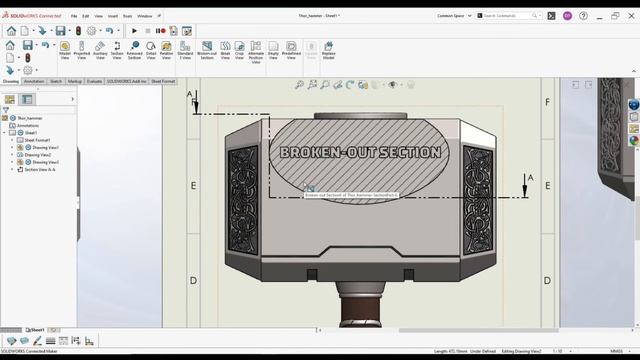The height and width of the screenshot is (360, 640).
Task: Open the Appearances color ball in task pane
Action: coord(634,141)
